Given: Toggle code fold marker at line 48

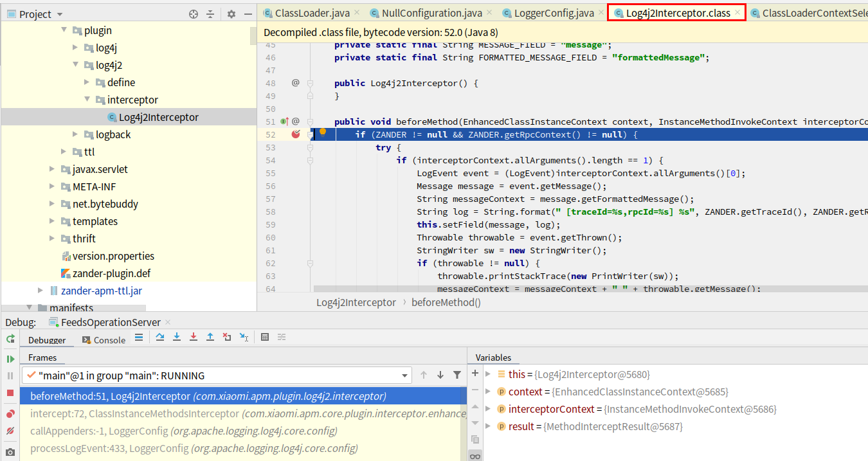Looking at the screenshot, I should [x=310, y=83].
